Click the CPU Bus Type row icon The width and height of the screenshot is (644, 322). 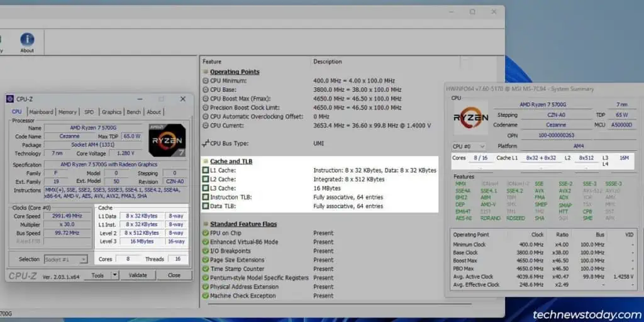point(206,144)
